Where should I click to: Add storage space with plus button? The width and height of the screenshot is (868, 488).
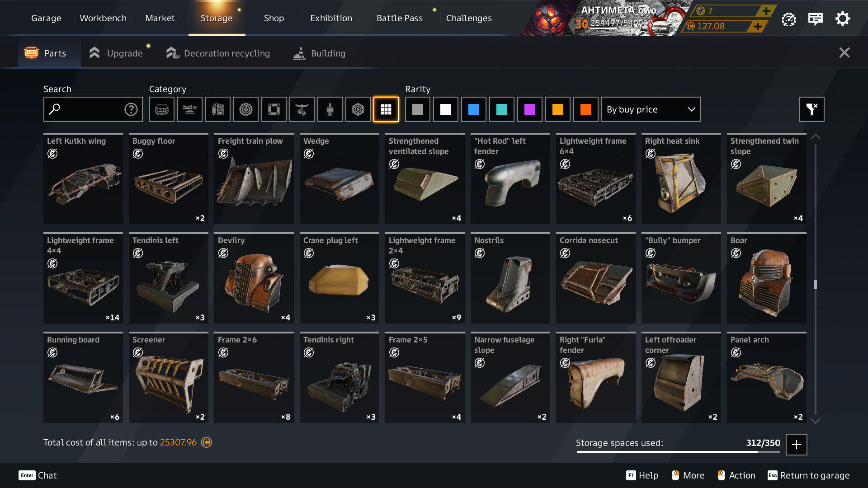point(797,445)
